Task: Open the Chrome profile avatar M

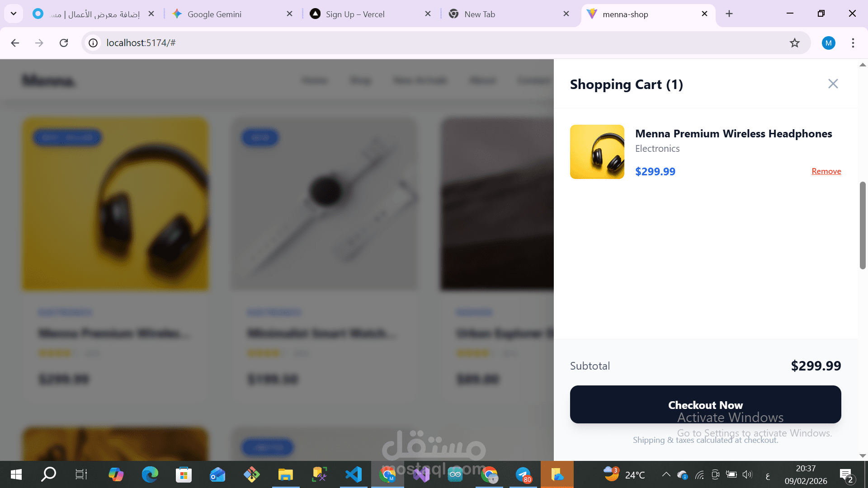Action: pos(828,43)
